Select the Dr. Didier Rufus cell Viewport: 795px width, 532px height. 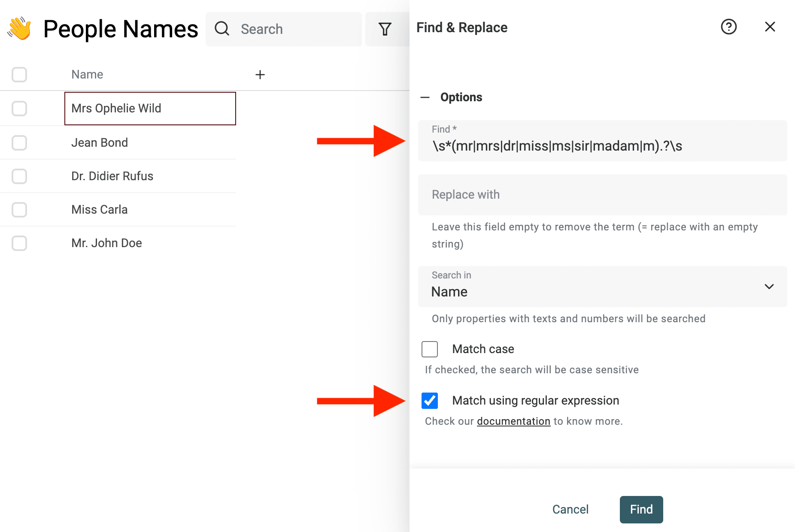(x=150, y=176)
